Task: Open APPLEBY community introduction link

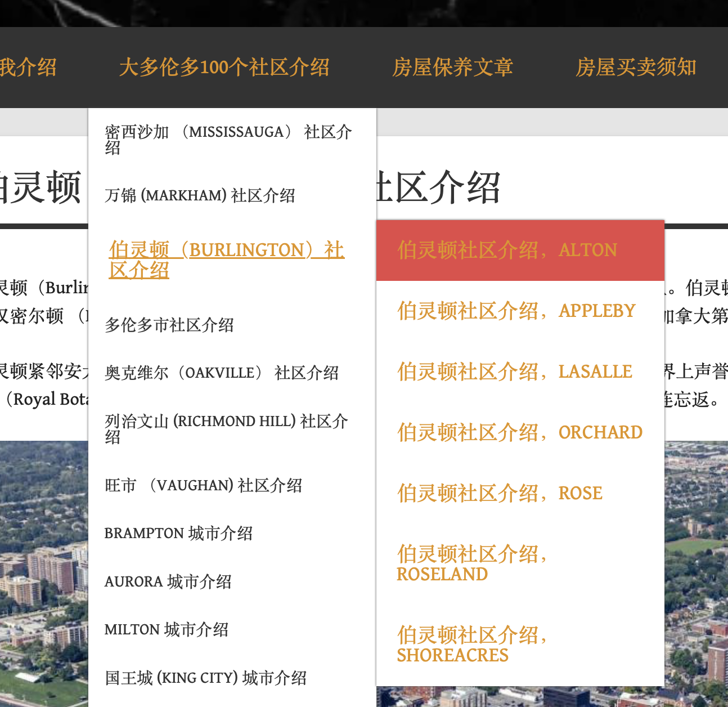Action: [516, 311]
